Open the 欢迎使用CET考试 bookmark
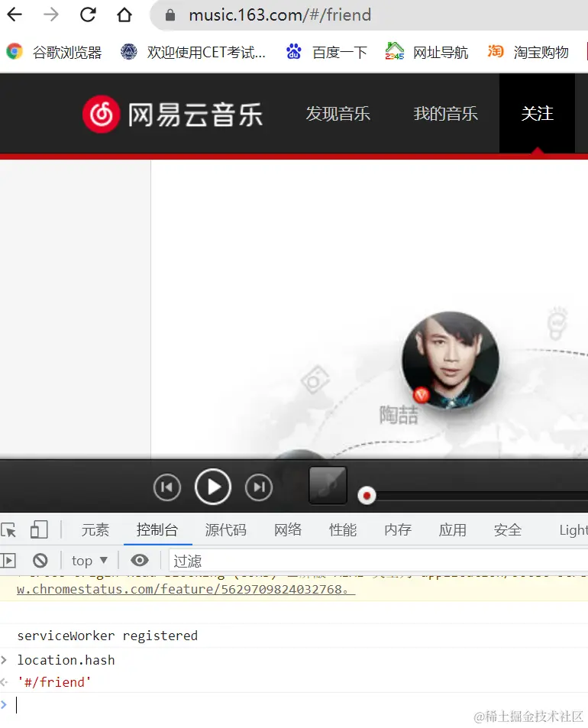 point(193,52)
